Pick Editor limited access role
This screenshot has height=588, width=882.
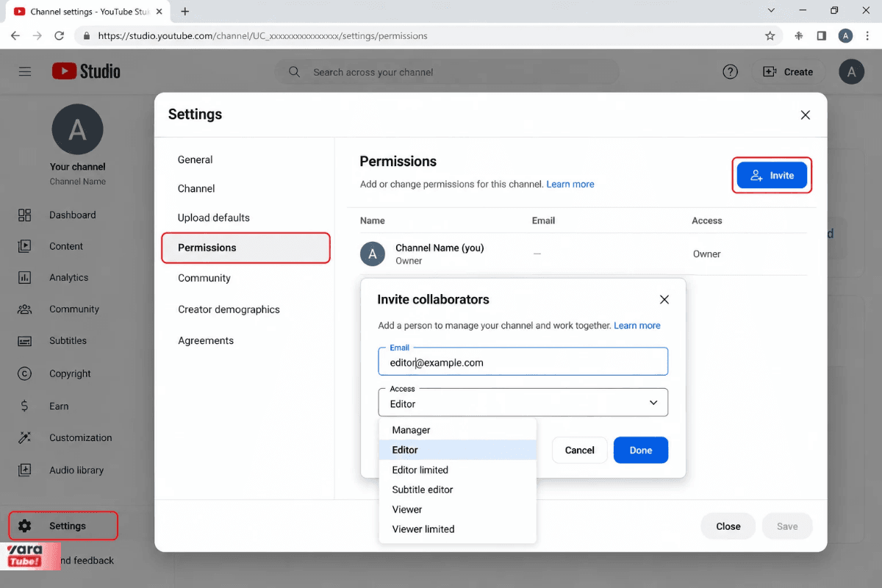pyautogui.click(x=457, y=470)
